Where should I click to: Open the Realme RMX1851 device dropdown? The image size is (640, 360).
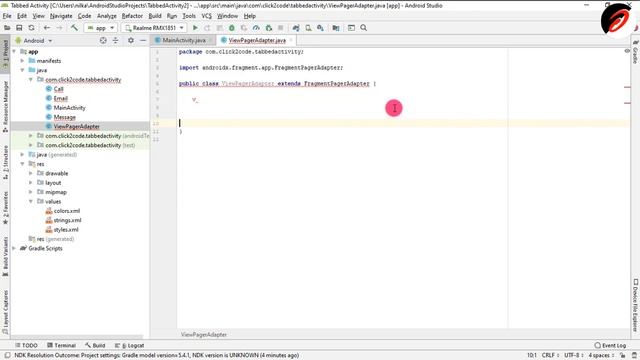pos(154,28)
